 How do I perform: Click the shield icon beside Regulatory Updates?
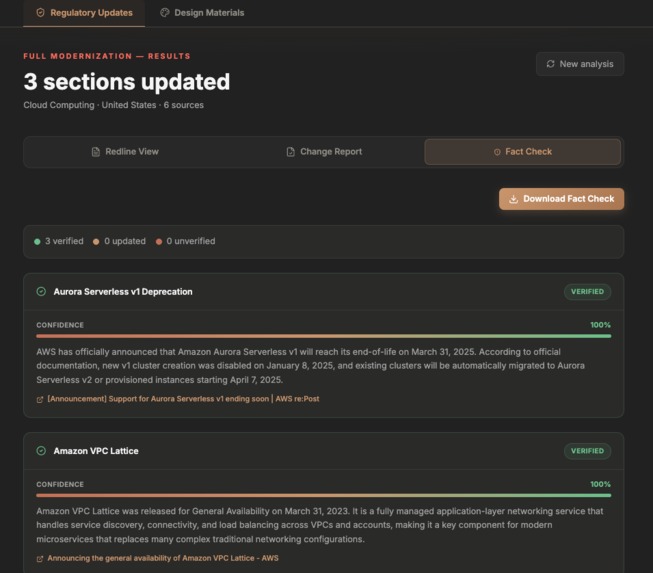40,13
